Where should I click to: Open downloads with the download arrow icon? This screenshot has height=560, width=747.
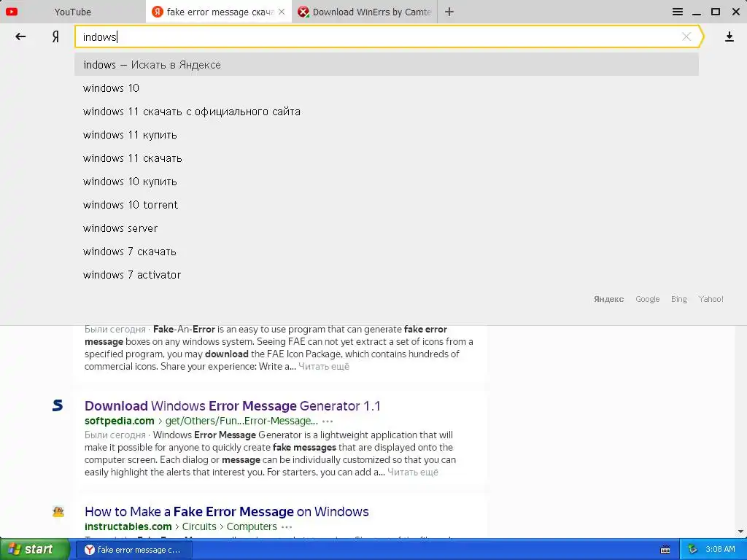729,36
